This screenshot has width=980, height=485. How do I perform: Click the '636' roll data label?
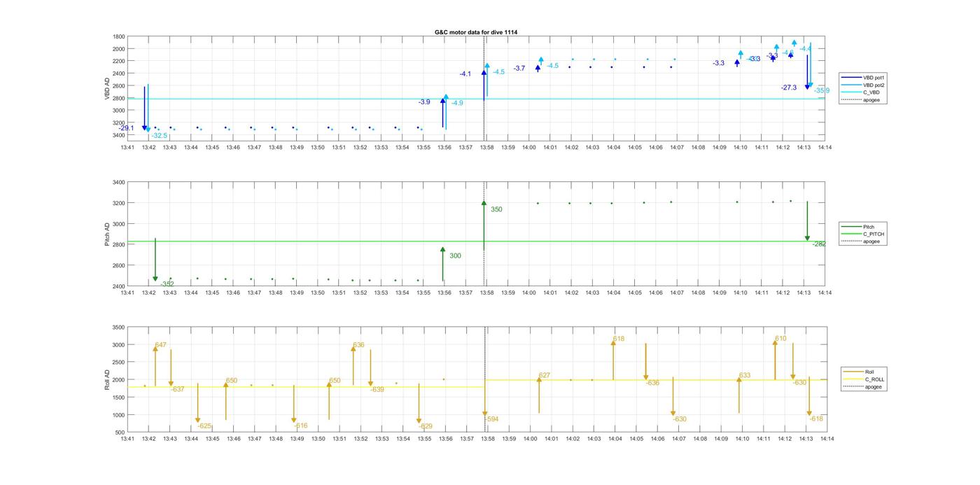(x=358, y=345)
